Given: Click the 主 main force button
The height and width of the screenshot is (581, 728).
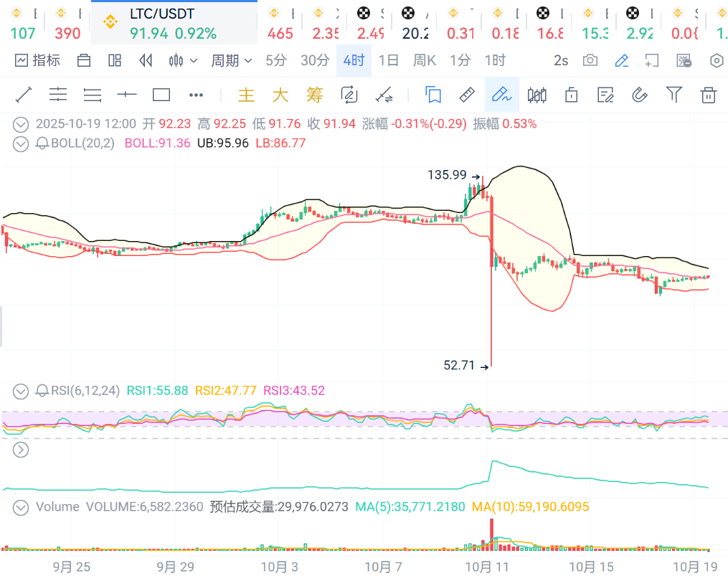Looking at the screenshot, I should [246, 95].
